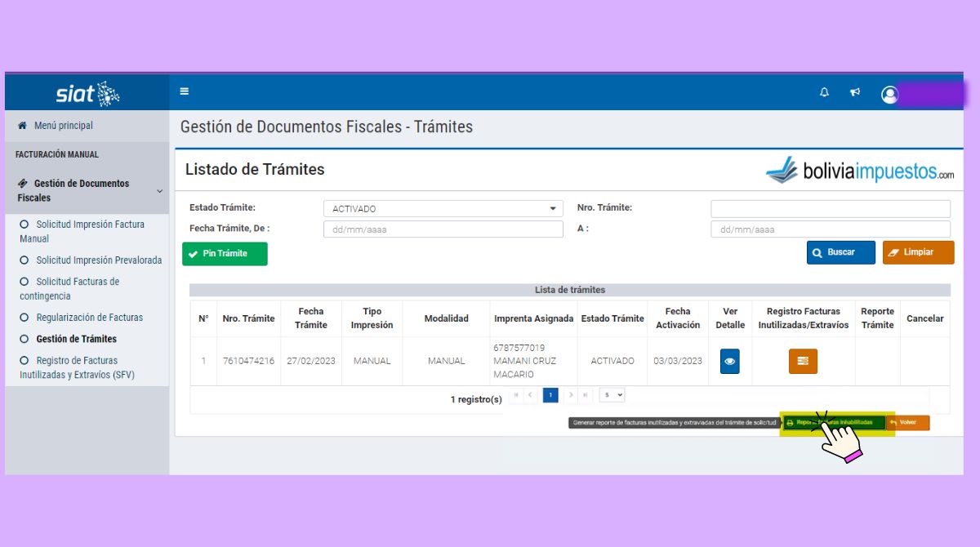Open the Estado Trámite dropdown
The image size is (980, 547).
[x=443, y=209]
